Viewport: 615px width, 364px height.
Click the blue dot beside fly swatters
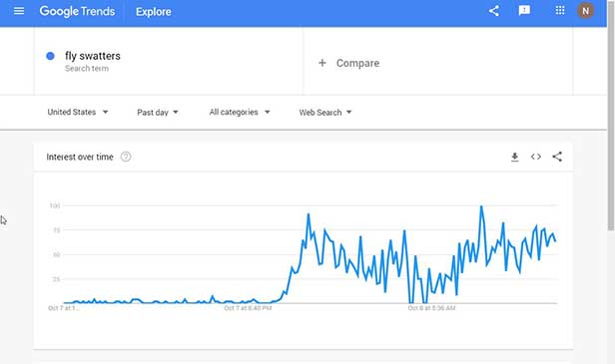(x=50, y=56)
